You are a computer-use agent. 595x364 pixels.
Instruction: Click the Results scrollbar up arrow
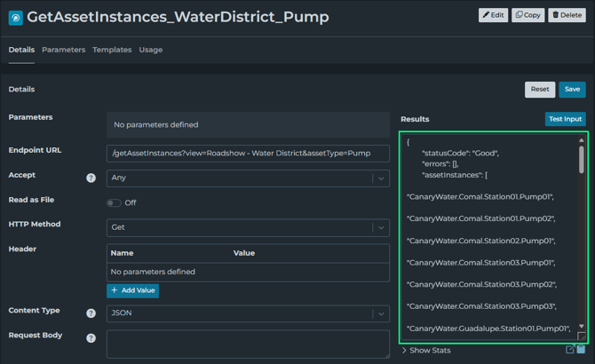(x=582, y=140)
